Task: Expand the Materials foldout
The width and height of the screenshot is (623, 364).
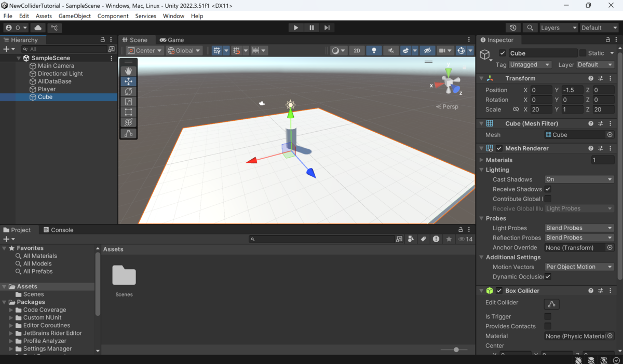Action: [481, 160]
